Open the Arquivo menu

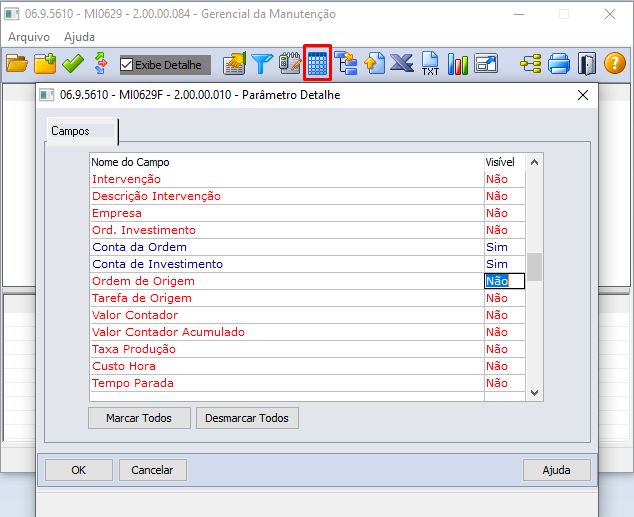(x=29, y=37)
